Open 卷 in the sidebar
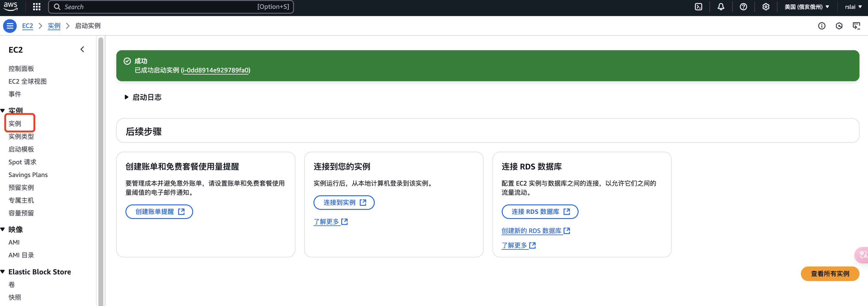This screenshot has width=868, height=306. click(x=12, y=285)
